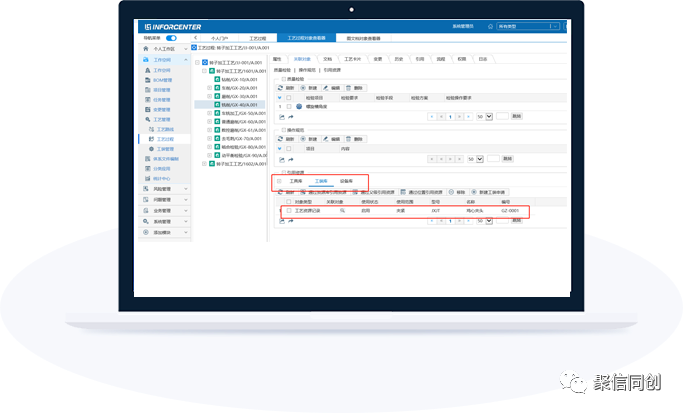Click page number field in 质量检验 pager

tap(502, 116)
